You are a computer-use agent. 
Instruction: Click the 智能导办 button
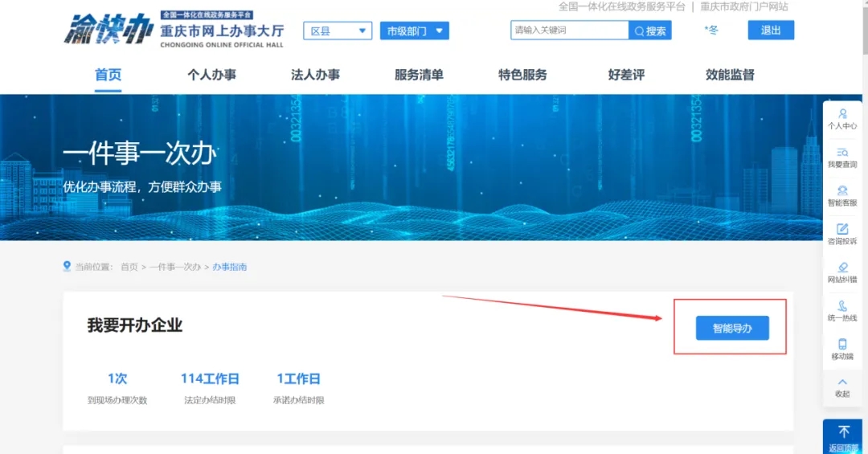coord(732,328)
